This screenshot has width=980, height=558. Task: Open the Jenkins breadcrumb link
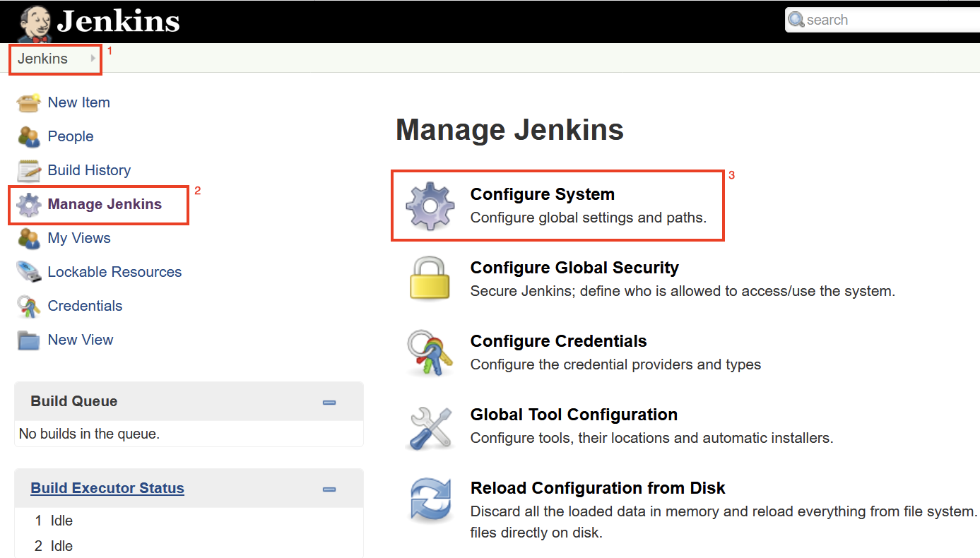[x=42, y=59]
